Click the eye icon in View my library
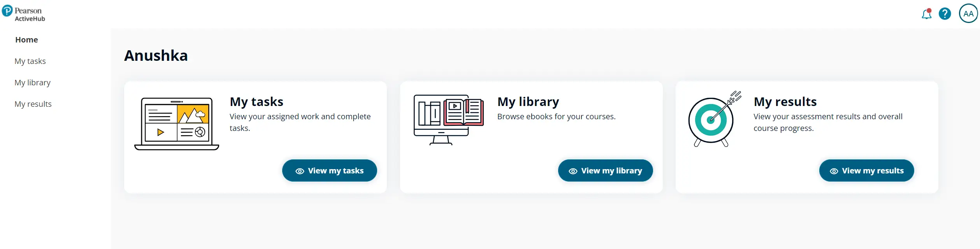Screen dimensions: 980x249 (x=573, y=171)
